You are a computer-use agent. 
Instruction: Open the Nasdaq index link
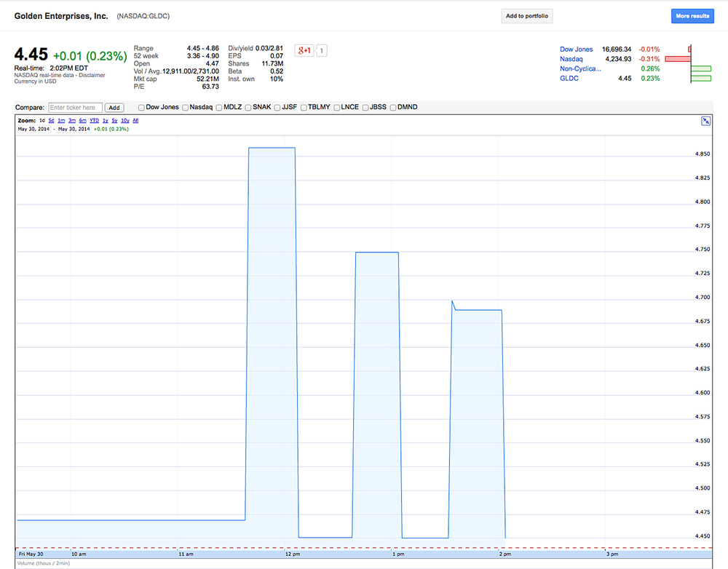coord(571,59)
